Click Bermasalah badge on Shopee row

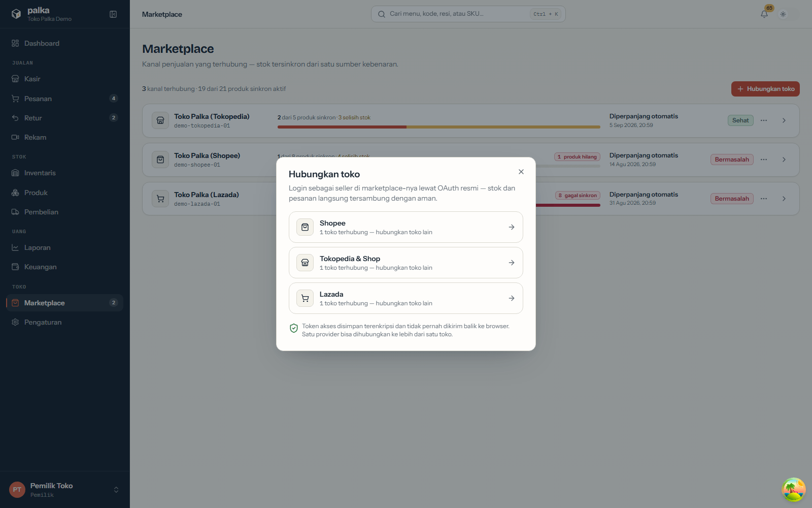coord(732,160)
